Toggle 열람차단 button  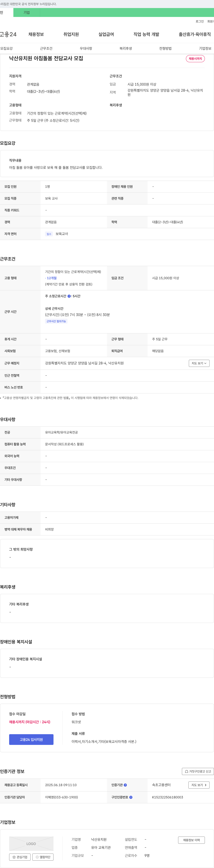point(43,857)
